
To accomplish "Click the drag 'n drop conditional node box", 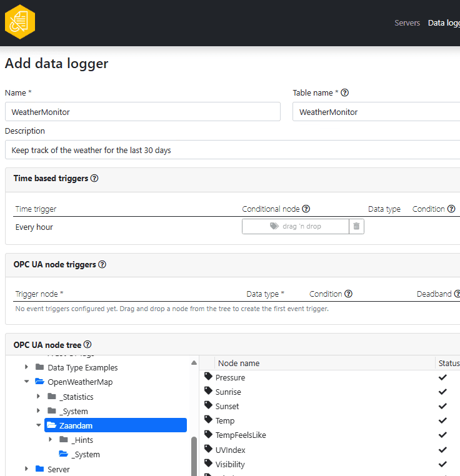I will tap(296, 227).
